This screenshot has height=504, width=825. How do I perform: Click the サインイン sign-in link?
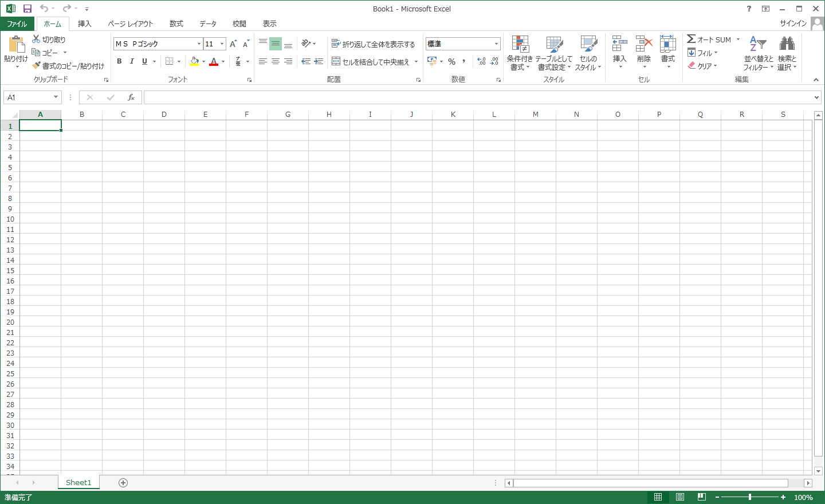click(x=793, y=23)
